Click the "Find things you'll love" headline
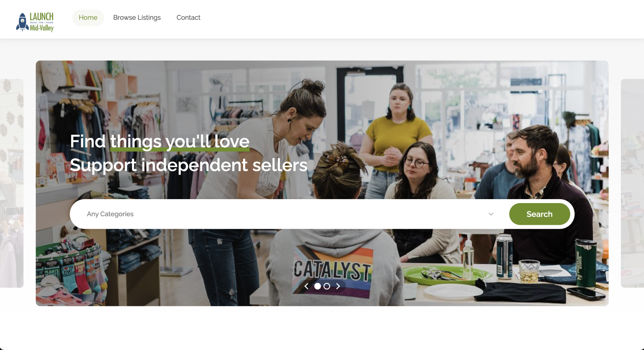Screen dimensions: 644x350 tap(160, 141)
